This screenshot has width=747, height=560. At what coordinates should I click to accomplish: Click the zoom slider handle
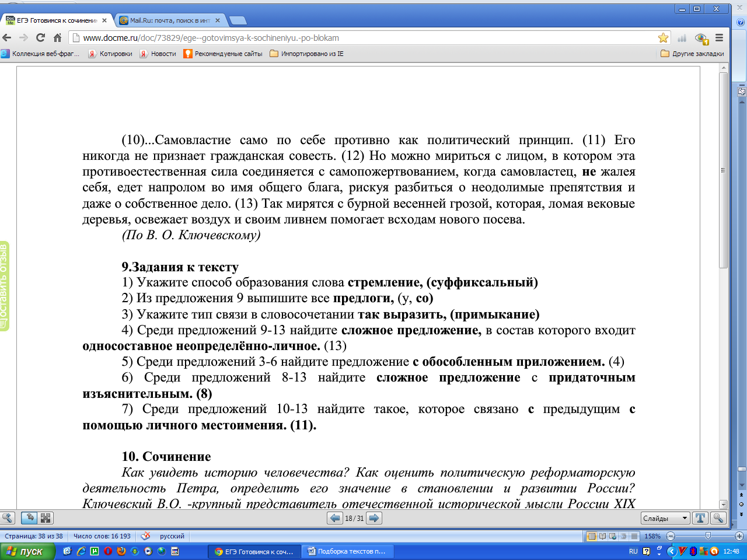click(708, 536)
